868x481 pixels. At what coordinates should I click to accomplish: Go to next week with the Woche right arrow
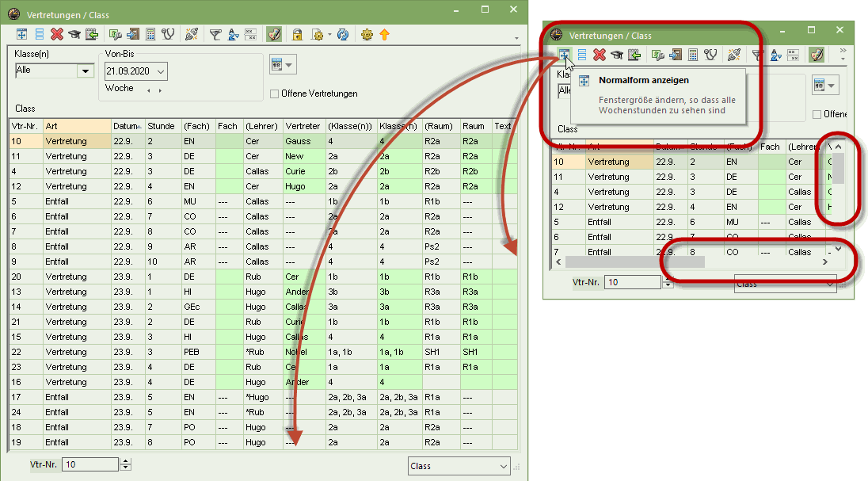coord(160,90)
